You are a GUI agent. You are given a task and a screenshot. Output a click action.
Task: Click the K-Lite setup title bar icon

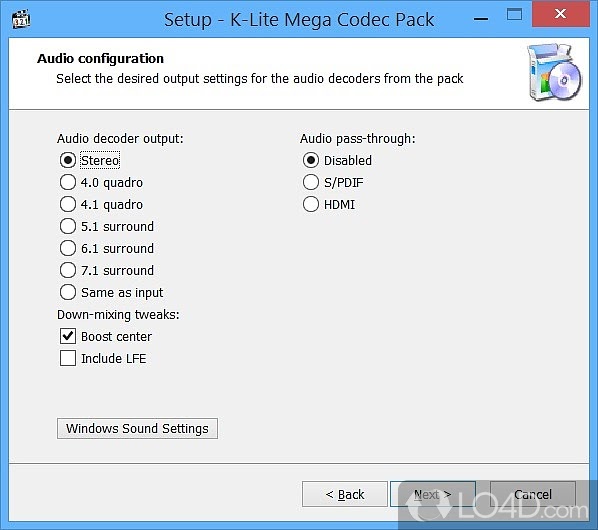(x=21, y=19)
